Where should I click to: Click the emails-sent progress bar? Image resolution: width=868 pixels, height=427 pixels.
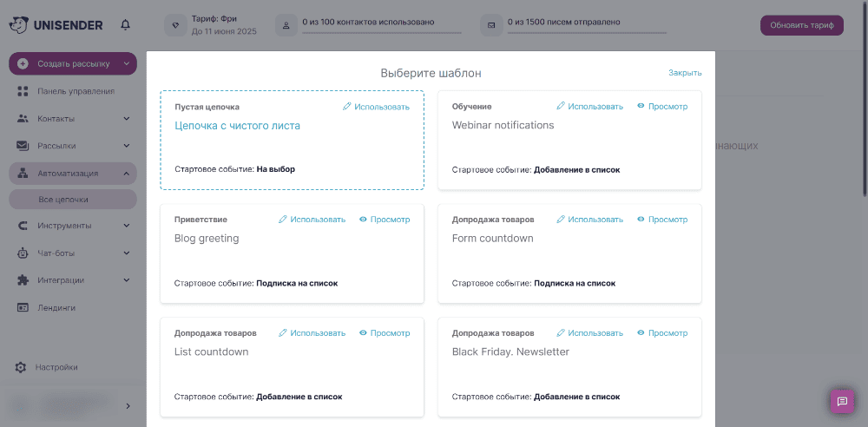click(x=587, y=33)
